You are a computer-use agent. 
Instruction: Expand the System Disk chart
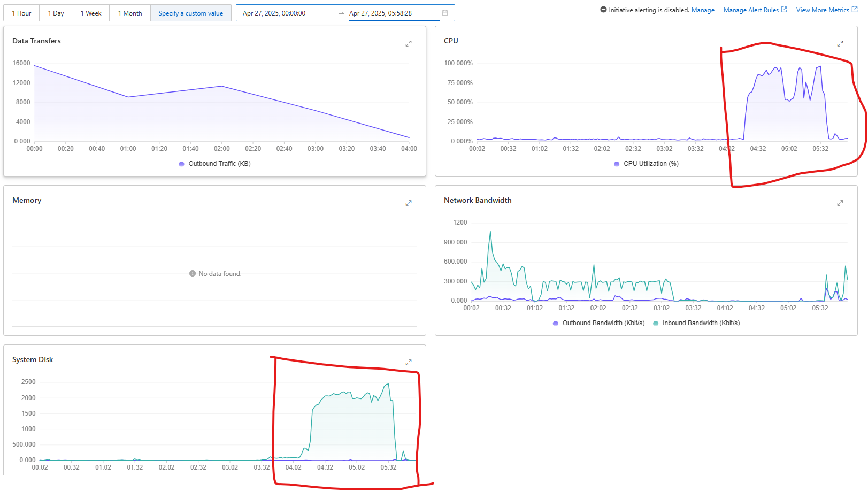pos(409,362)
